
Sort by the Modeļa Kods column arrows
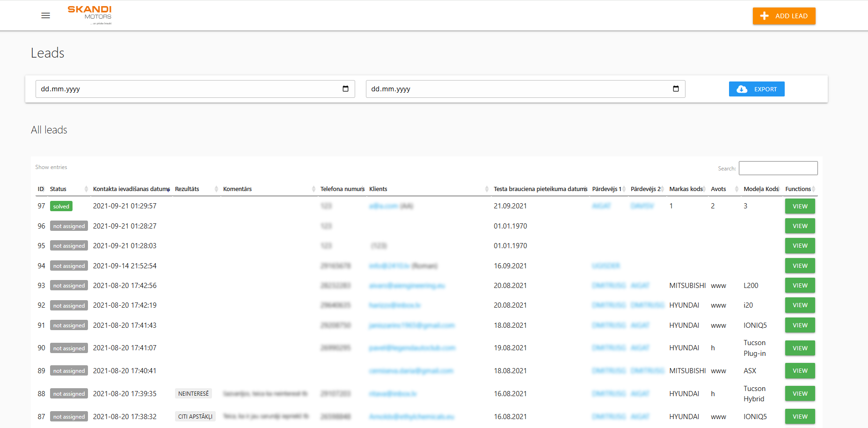[780, 189]
